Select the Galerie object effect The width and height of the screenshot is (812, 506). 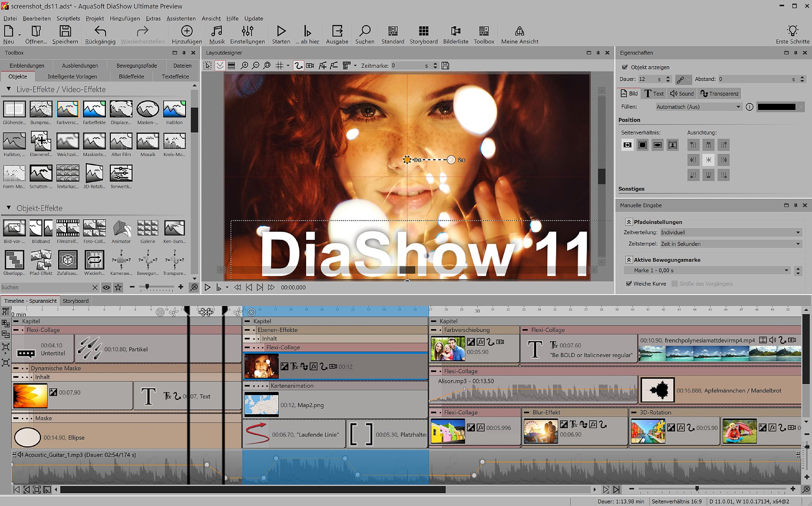(148, 228)
